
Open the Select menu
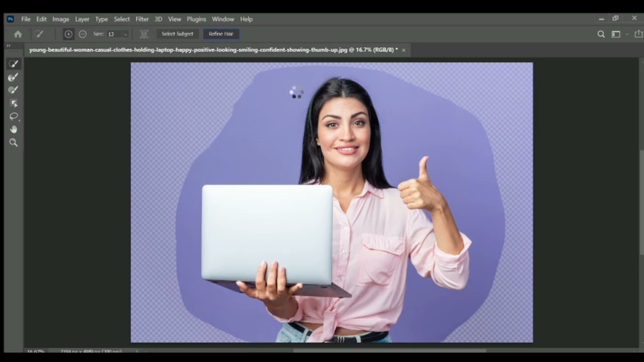click(122, 19)
